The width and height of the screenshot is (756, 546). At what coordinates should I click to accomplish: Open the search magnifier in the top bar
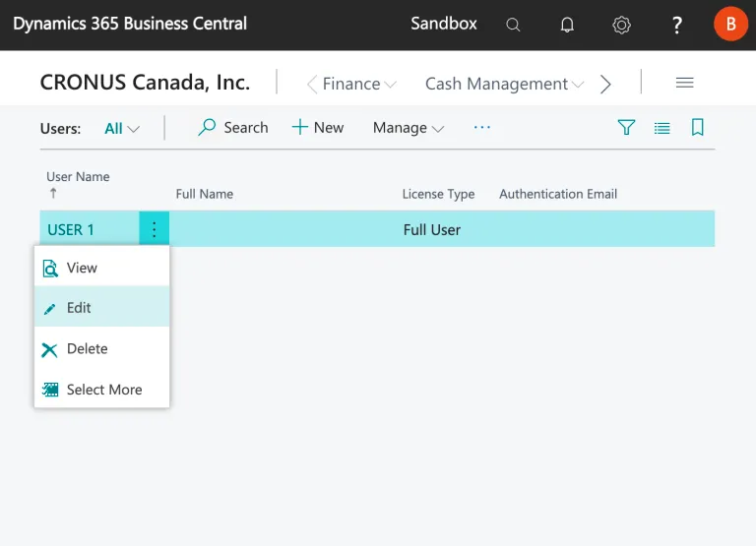pyautogui.click(x=513, y=25)
